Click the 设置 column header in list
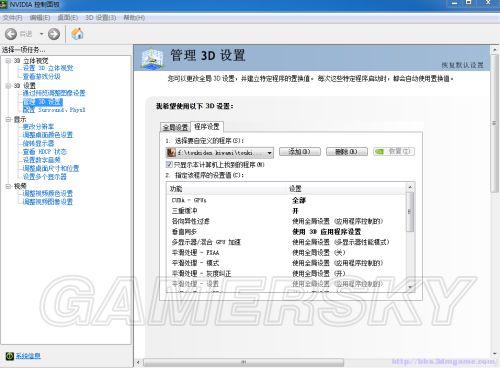500x368 pixels. coord(295,189)
